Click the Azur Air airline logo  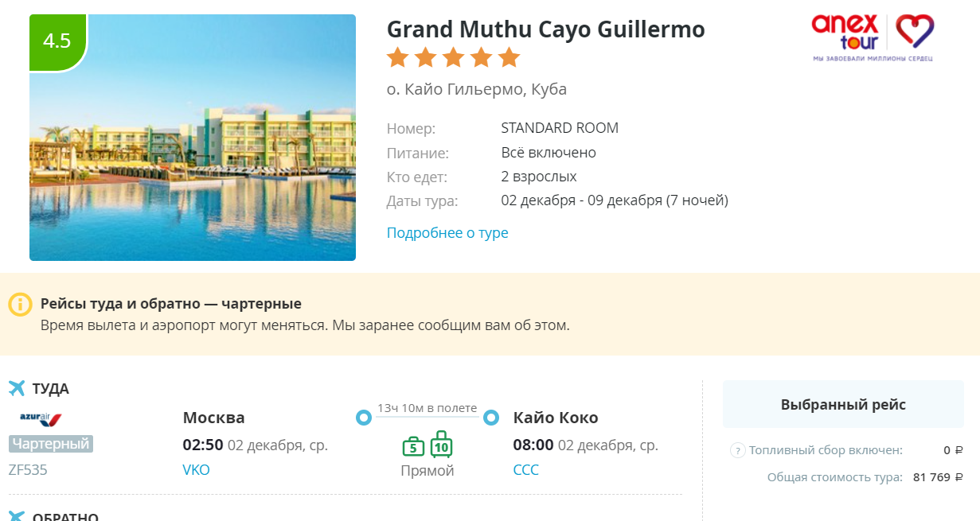(x=41, y=418)
